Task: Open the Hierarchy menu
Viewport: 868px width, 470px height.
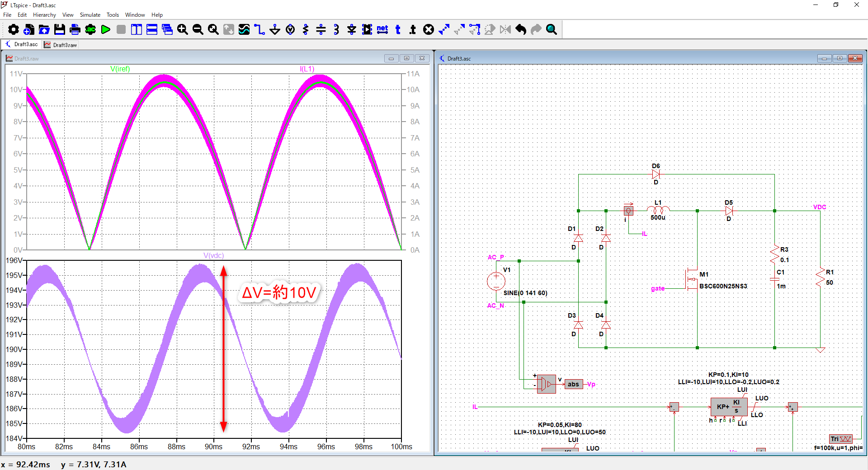Action: [x=44, y=15]
